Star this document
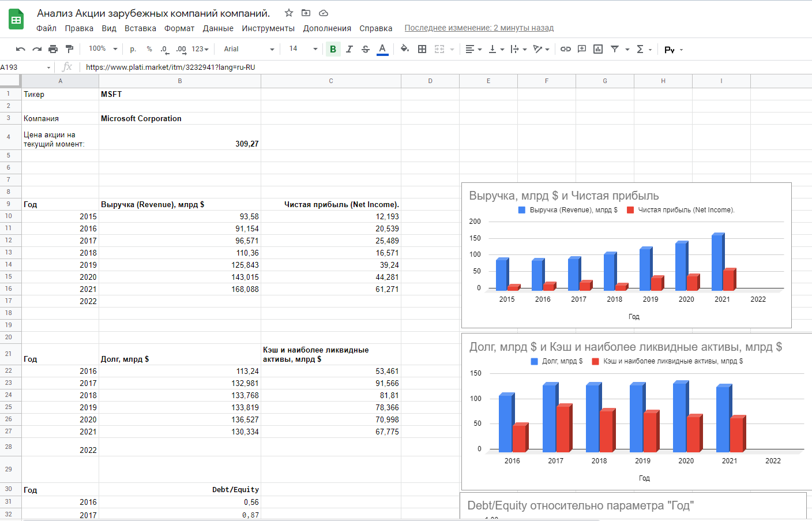 tap(289, 13)
